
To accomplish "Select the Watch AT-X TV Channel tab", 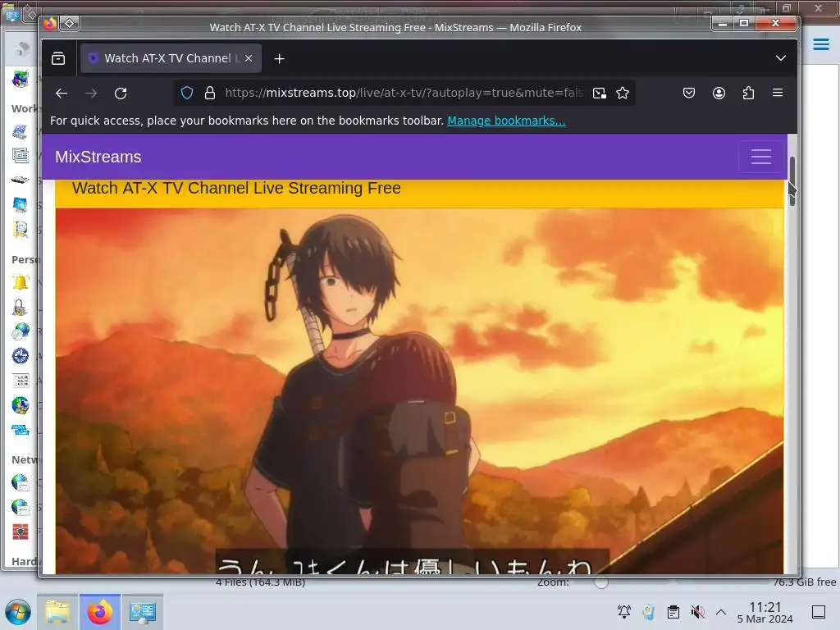I will coord(171,58).
